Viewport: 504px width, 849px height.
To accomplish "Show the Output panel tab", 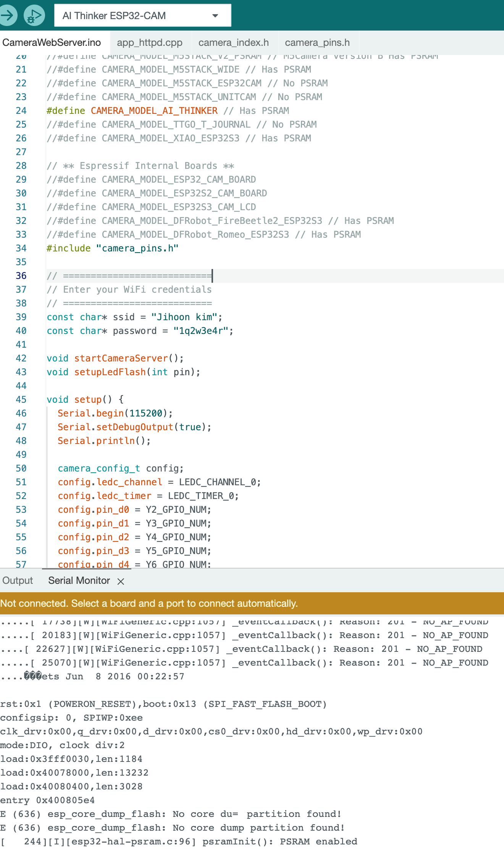I will click(18, 580).
